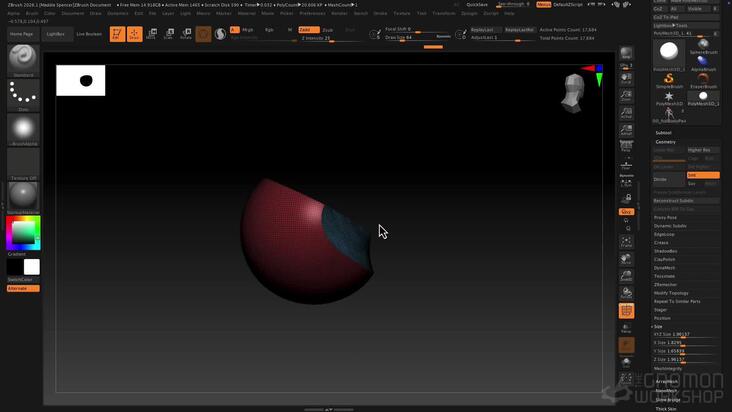Viewport: 732px width, 412px height.
Task: Select the SimpleBrush tool thumbnail
Action: click(669, 81)
